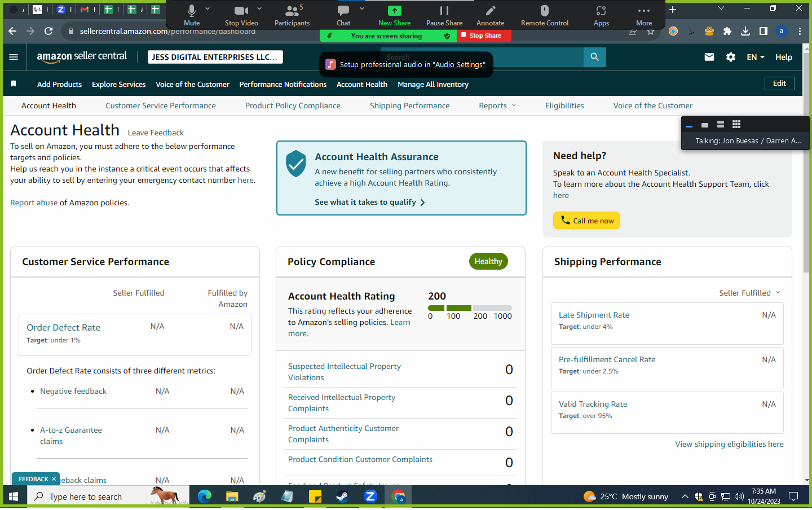Start a New Share in Zoom
Viewport: 812px width, 510px height.
point(394,15)
